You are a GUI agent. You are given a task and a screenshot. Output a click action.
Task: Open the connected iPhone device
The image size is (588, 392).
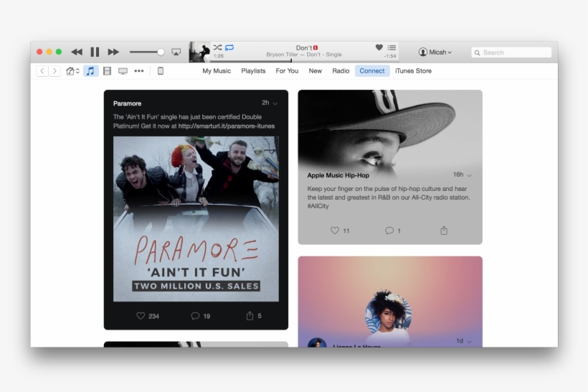point(161,71)
